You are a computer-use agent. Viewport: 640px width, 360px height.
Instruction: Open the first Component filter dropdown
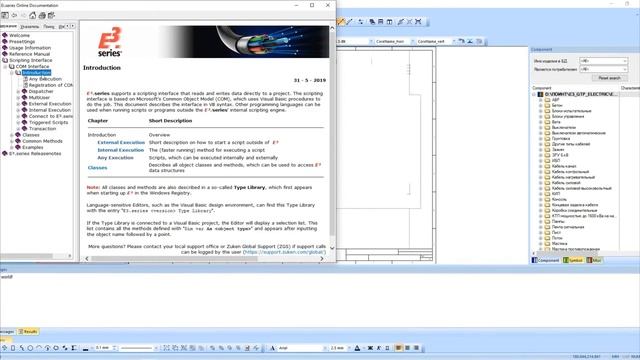pos(603,61)
